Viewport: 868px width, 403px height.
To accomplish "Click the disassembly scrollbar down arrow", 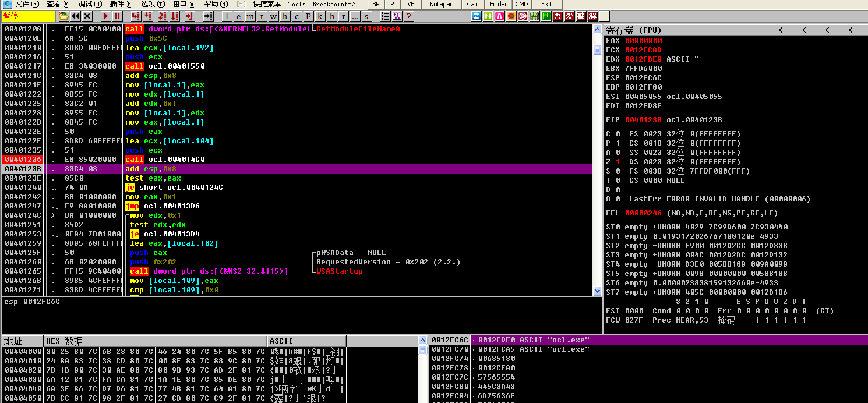I will tap(597, 291).
